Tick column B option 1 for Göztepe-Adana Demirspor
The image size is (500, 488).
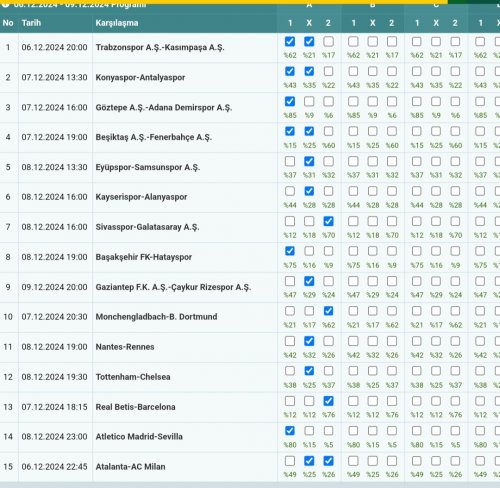[353, 101]
